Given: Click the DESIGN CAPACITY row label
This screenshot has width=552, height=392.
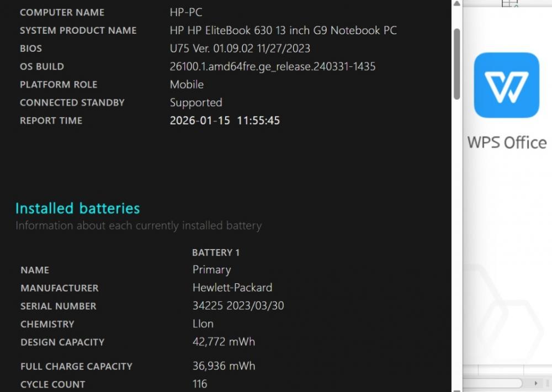Looking at the screenshot, I should pos(62,342).
